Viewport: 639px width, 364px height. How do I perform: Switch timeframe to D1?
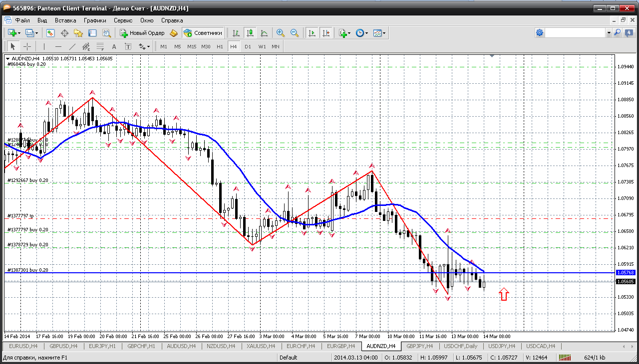(248, 46)
